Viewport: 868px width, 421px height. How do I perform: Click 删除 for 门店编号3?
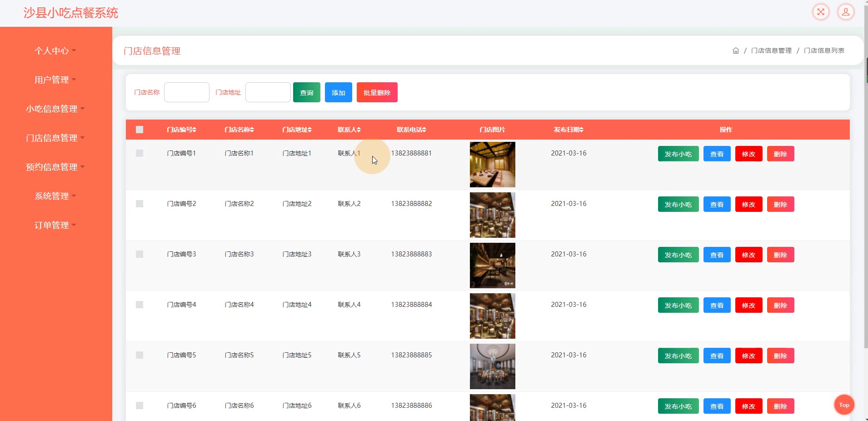click(781, 255)
